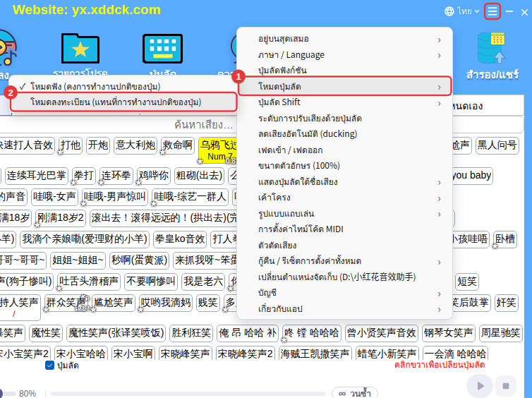
Task: Choose เปลี่ยนตำแหน่งจัดเก็บ menu item
Action: tap(344, 277)
